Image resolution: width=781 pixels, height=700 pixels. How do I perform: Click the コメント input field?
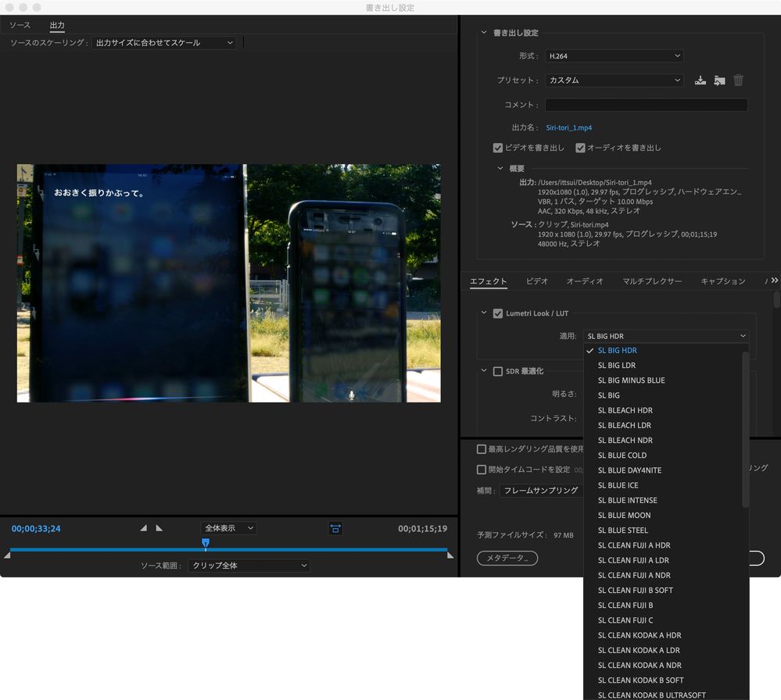click(x=646, y=105)
